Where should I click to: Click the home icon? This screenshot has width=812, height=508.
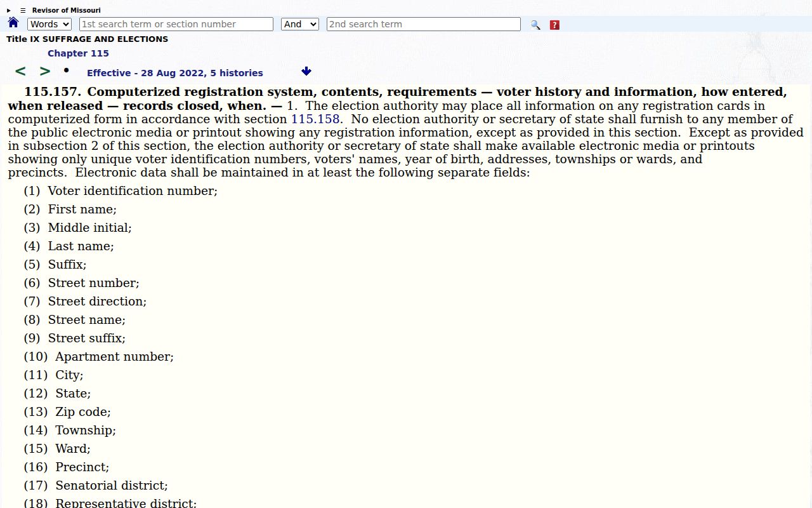pyautogui.click(x=13, y=23)
